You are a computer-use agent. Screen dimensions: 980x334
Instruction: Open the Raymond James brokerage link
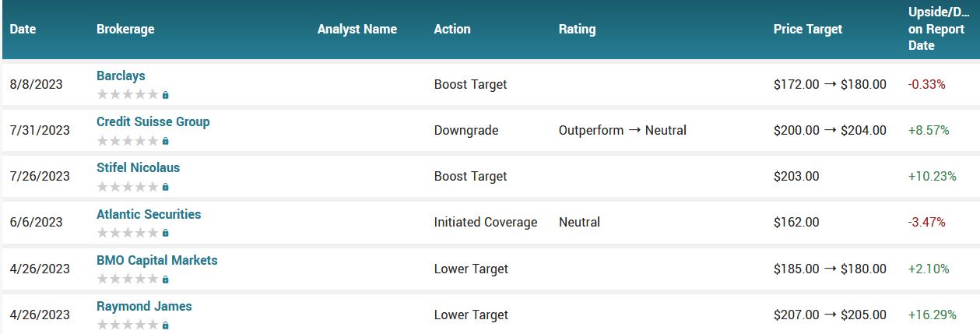coord(144,306)
